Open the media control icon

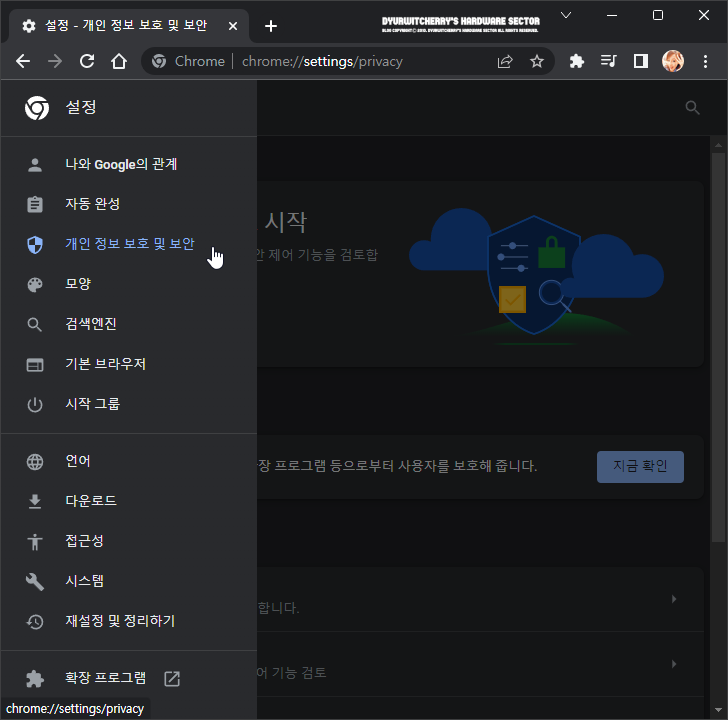click(608, 61)
